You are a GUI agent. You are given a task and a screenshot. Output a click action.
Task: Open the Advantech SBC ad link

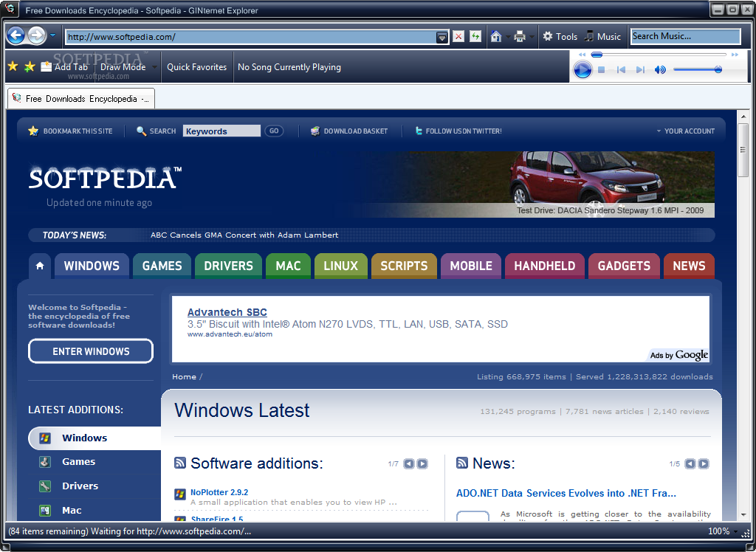[x=227, y=312]
